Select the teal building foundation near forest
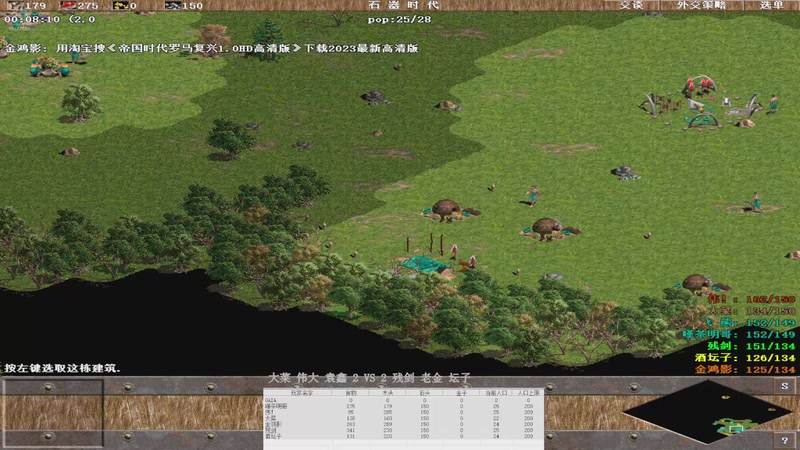 coord(428,265)
